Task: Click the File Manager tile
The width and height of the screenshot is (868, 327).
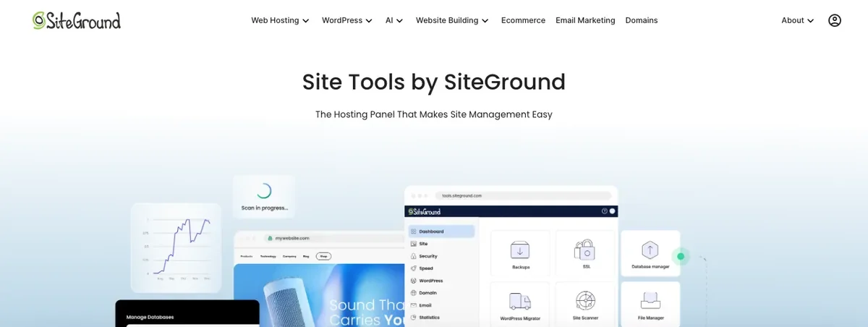Action: [x=650, y=304]
